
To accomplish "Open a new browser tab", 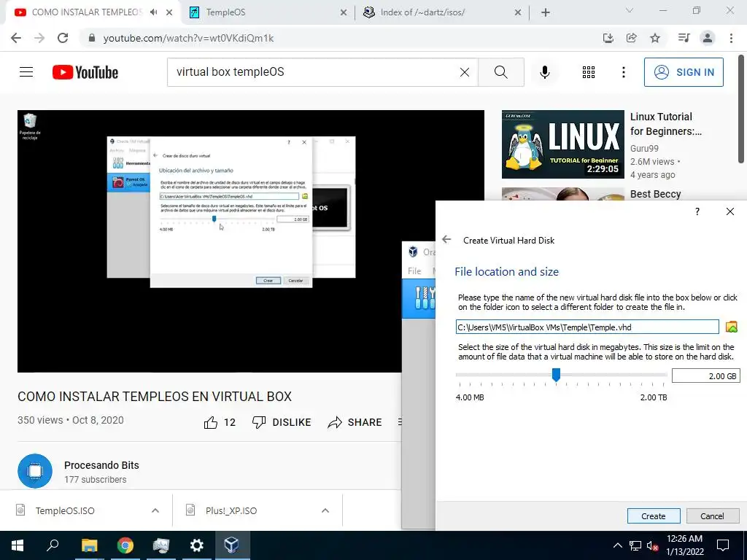I will point(546,13).
